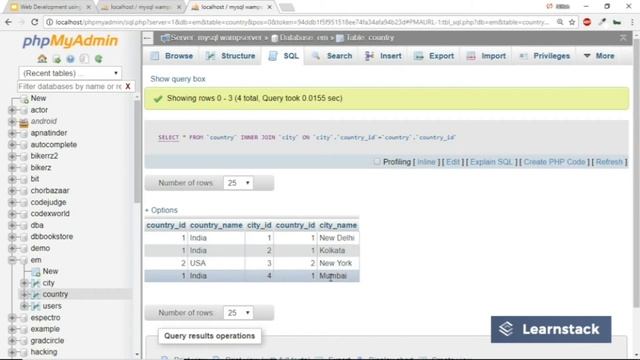The image size is (640, 360).
Task: Select the codexworld database
Action: [x=50, y=213]
